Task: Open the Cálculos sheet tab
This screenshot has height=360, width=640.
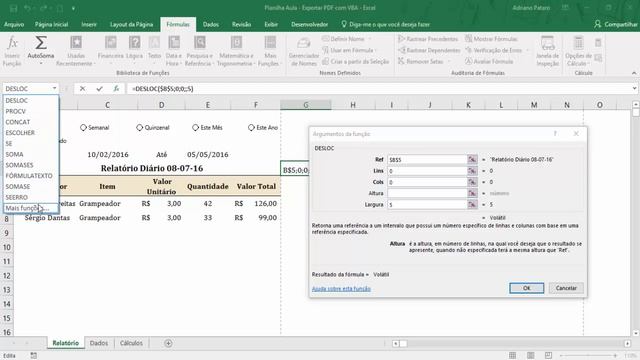Action: click(131, 343)
